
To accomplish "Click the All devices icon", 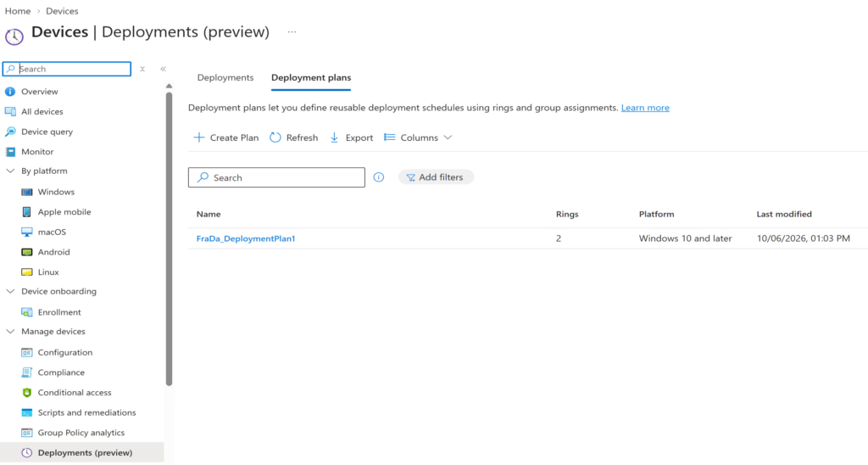I will point(10,111).
